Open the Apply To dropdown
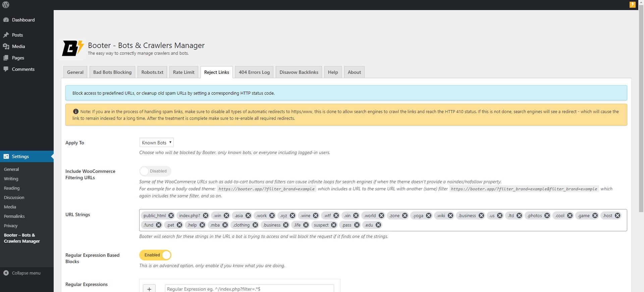Image resolution: width=644 pixels, height=292 pixels. click(x=156, y=143)
